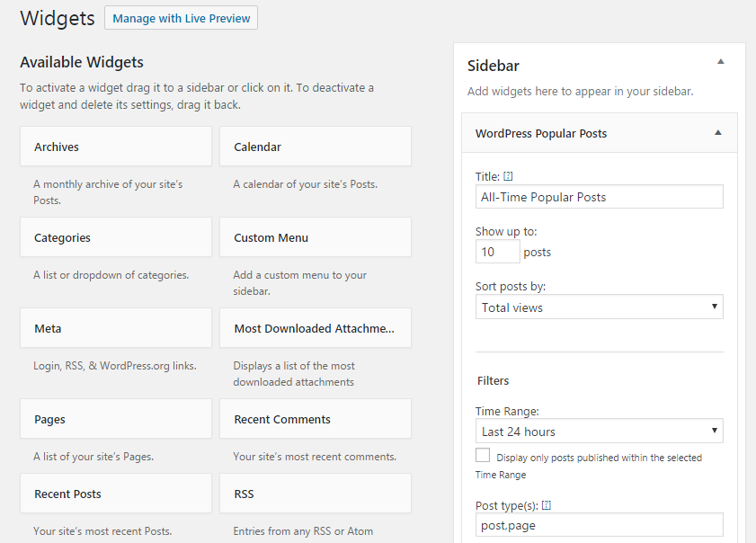Click the Widgets page heading
The width and height of the screenshot is (756, 543).
pyautogui.click(x=58, y=18)
